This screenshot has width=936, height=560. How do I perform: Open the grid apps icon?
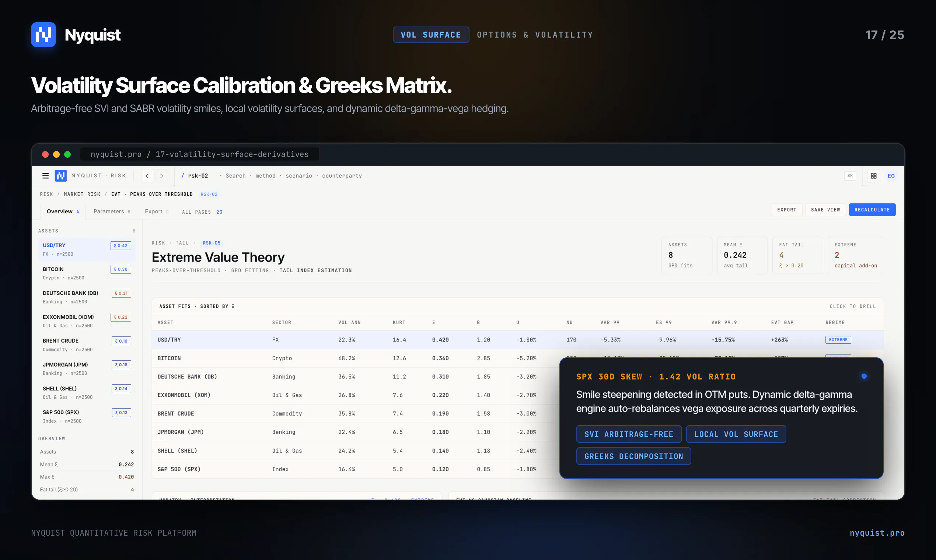[x=874, y=176]
